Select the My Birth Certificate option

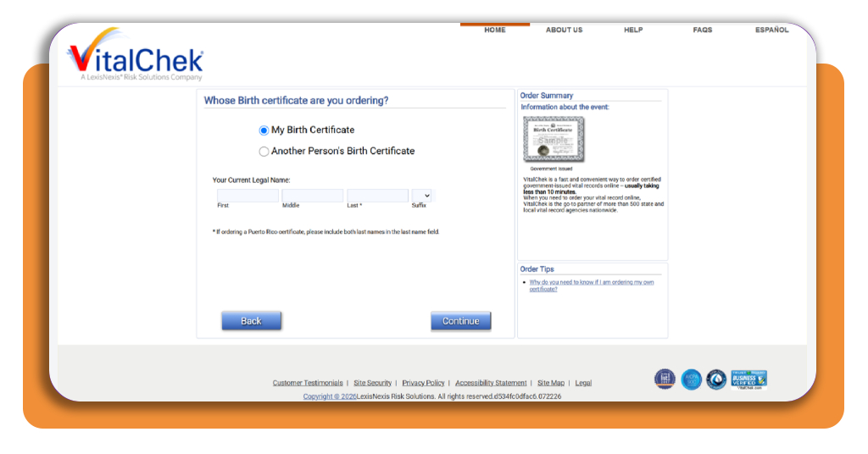click(x=264, y=130)
